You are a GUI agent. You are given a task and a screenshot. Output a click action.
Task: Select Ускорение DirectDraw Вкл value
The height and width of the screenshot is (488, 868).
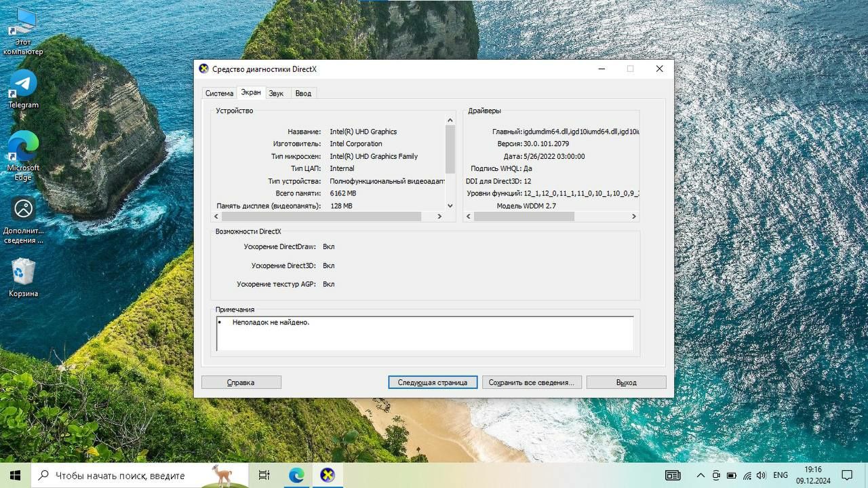[328, 247]
